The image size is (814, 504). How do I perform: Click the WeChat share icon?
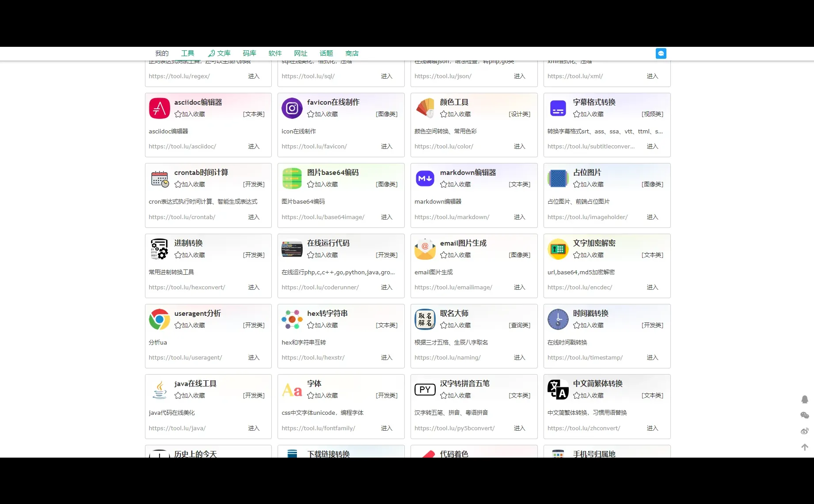point(805,415)
